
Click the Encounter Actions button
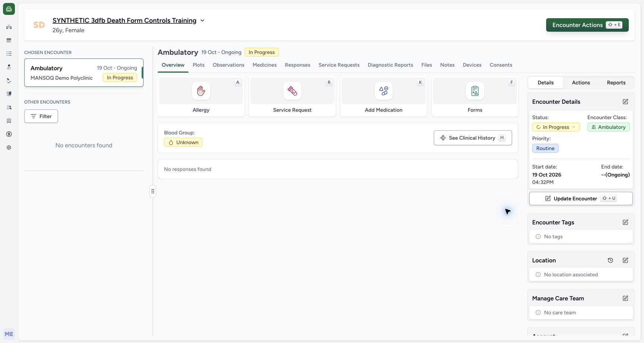pyautogui.click(x=587, y=25)
